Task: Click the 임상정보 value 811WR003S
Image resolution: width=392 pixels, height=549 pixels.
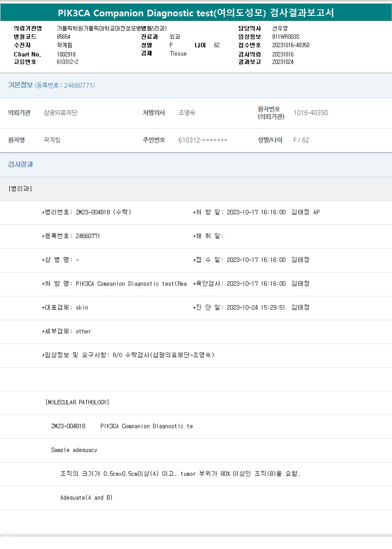Action: pyautogui.click(x=285, y=37)
